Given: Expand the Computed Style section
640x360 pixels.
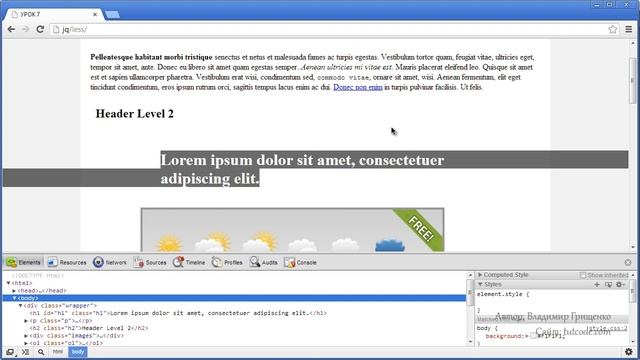Looking at the screenshot, I should click(x=480, y=275).
